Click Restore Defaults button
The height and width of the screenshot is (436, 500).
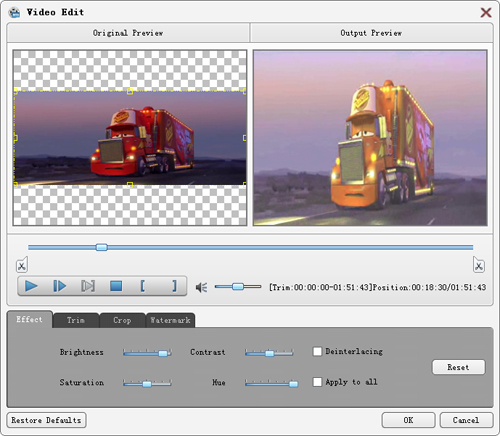(46, 420)
